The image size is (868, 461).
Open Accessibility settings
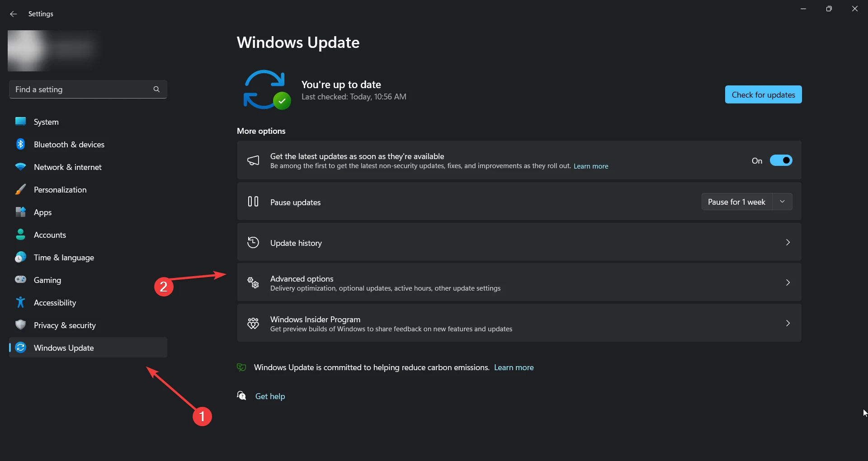(88, 302)
